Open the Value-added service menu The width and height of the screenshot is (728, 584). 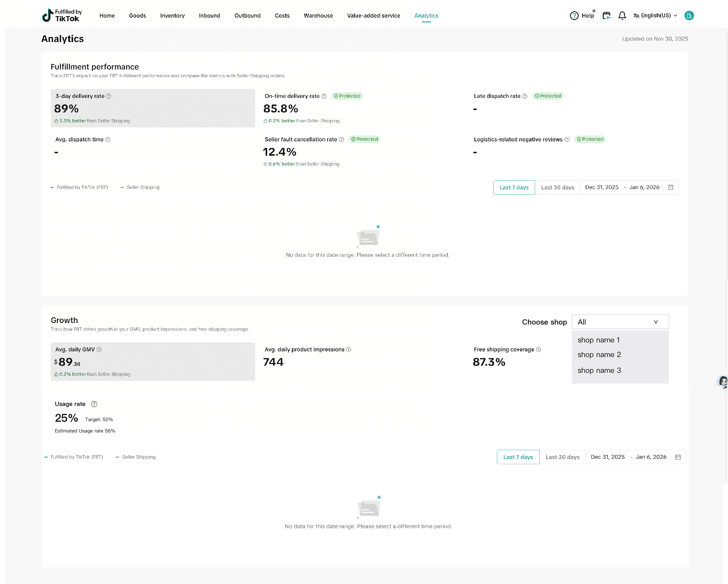click(374, 16)
